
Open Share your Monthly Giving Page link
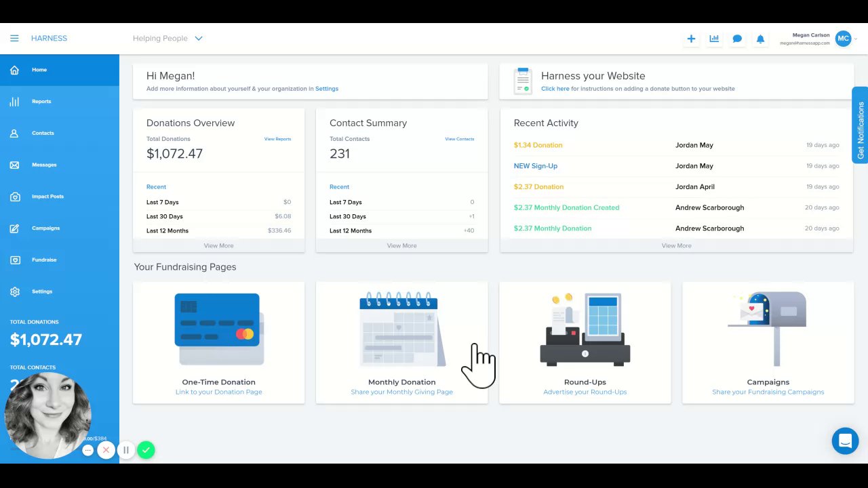click(x=401, y=392)
